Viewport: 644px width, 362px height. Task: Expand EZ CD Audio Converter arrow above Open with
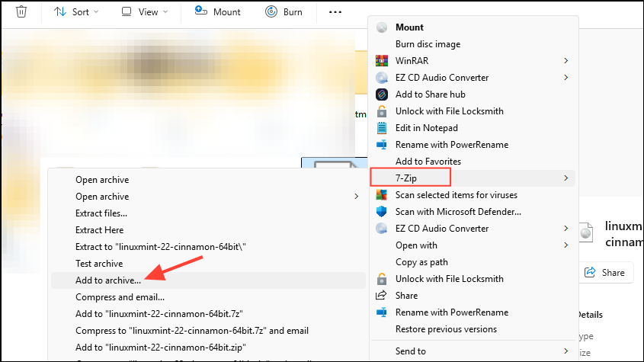tap(566, 229)
